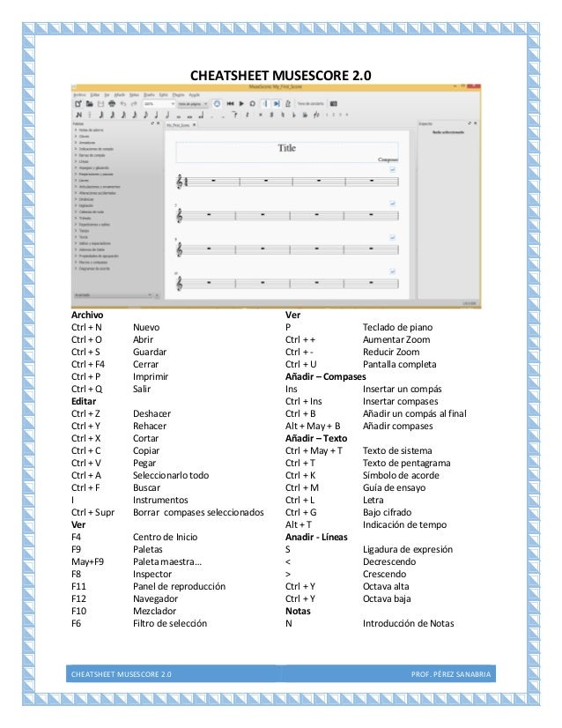Undock the Paletas panel float icon
Viewport: 562px width, 728px height.
[152, 123]
